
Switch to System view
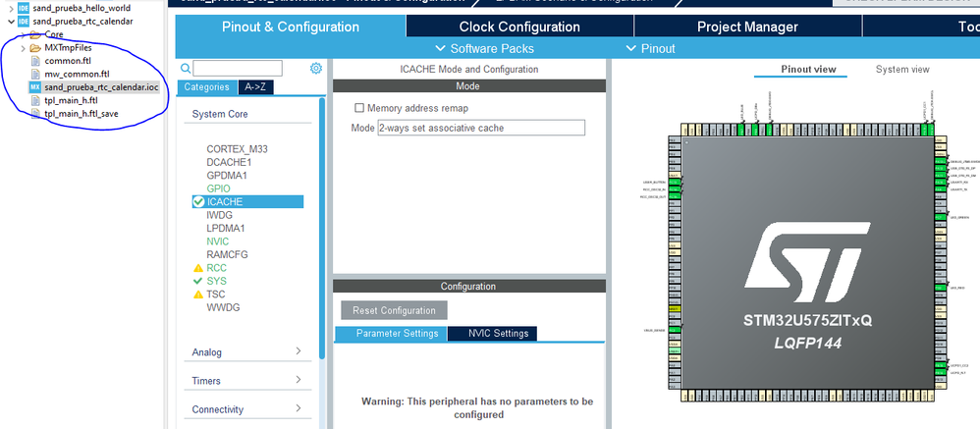(x=901, y=70)
